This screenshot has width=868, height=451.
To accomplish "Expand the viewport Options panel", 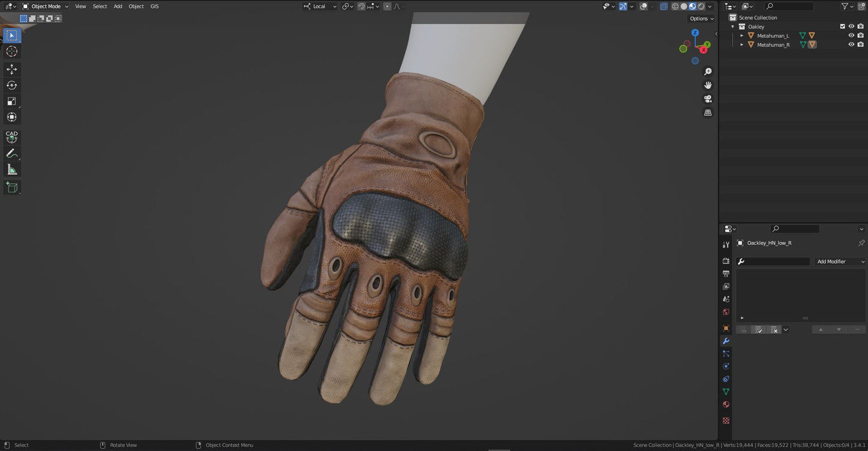I will 700,18.
